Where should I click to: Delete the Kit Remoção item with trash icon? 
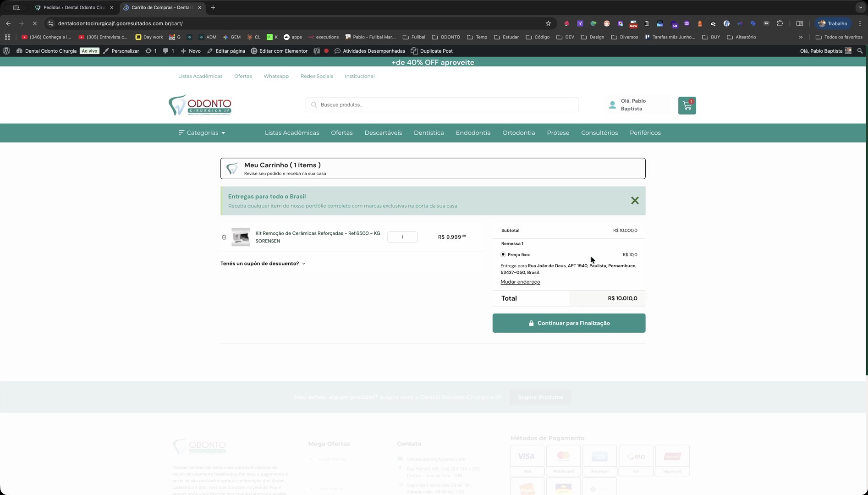pyautogui.click(x=224, y=237)
